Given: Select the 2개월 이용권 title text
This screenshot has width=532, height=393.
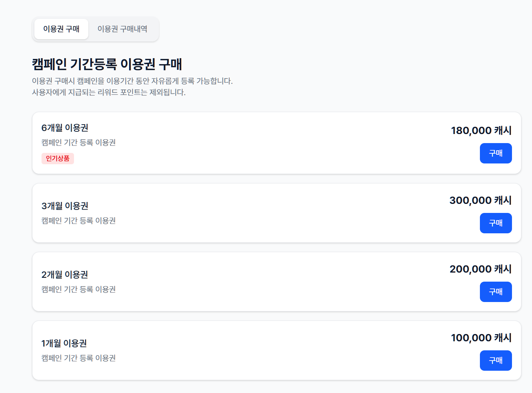Looking at the screenshot, I should pos(65,275).
